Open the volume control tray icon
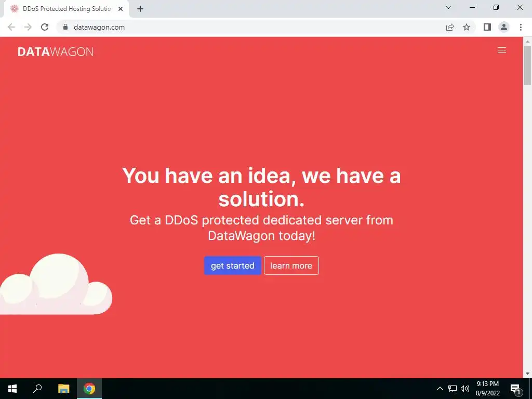The width and height of the screenshot is (532, 399). pos(465,389)
